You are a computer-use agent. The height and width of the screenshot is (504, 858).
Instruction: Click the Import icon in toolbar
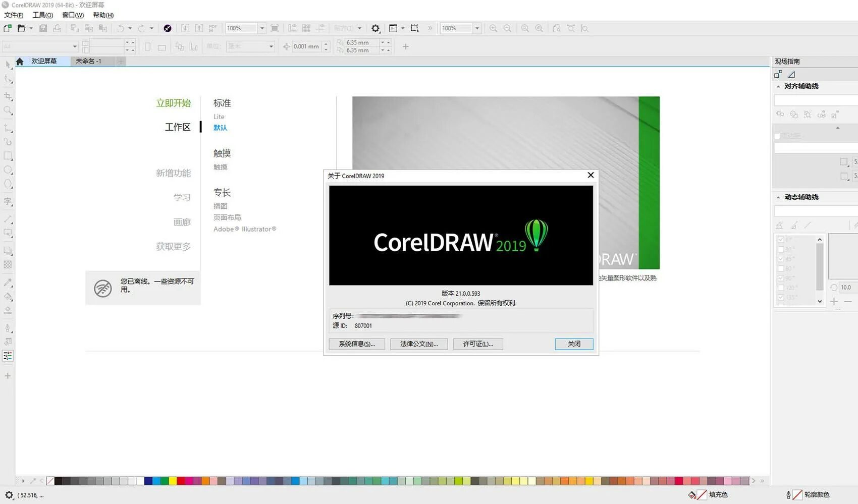185,28
